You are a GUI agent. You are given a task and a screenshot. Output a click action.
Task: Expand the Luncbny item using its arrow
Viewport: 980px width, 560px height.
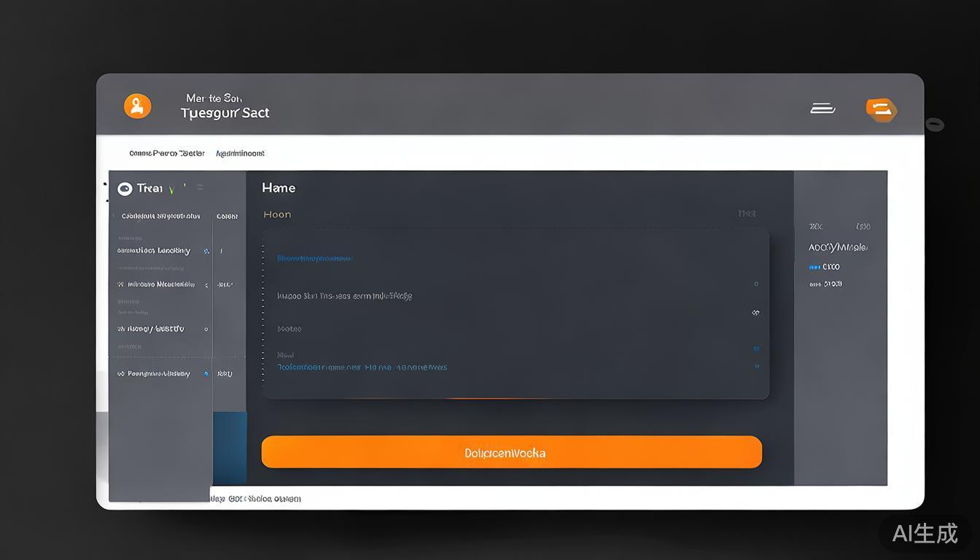[x=222, y=250]
